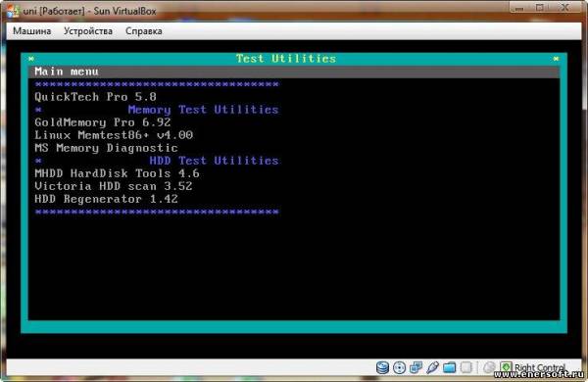
Task: Click the HDD Test Utilities heading
Action: [214, 161]
